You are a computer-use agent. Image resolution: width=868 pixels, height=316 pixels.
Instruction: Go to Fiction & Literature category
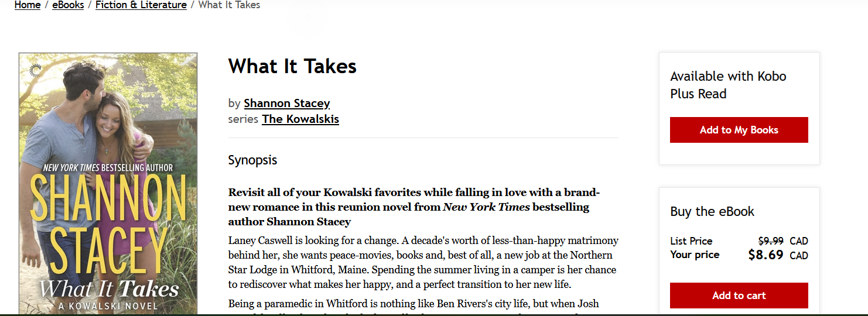[141, 5]
